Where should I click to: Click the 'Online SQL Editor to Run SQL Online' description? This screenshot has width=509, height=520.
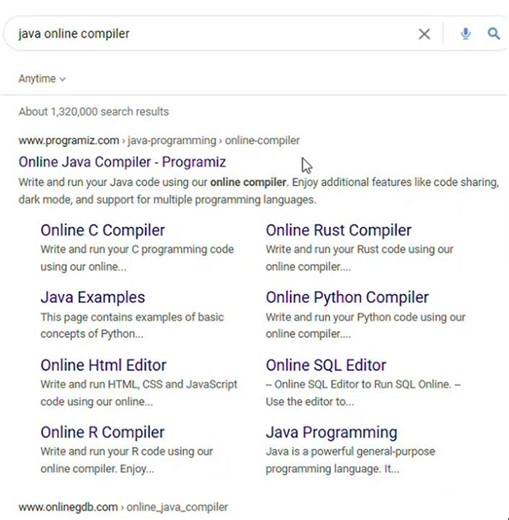[x=363, y=393]
